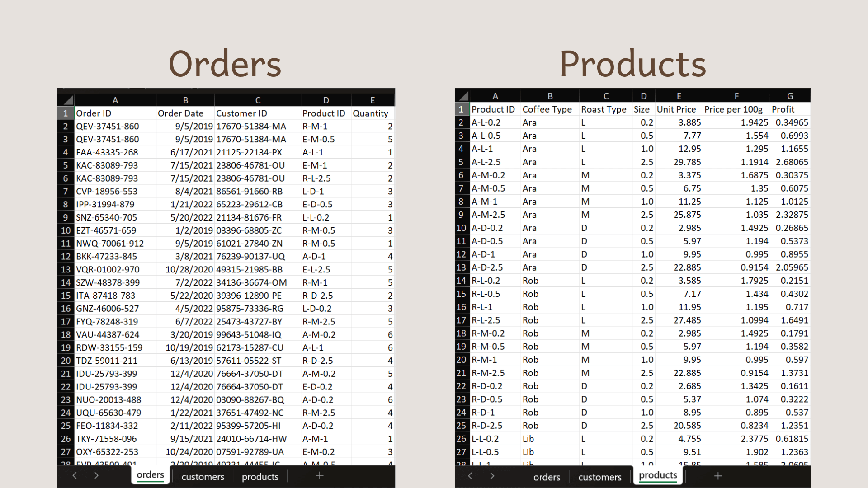This screenshot has height=488, width=868.
Task: Open customers tab in Products workbook
Action: pyautogui.click(x=600, y=477)
